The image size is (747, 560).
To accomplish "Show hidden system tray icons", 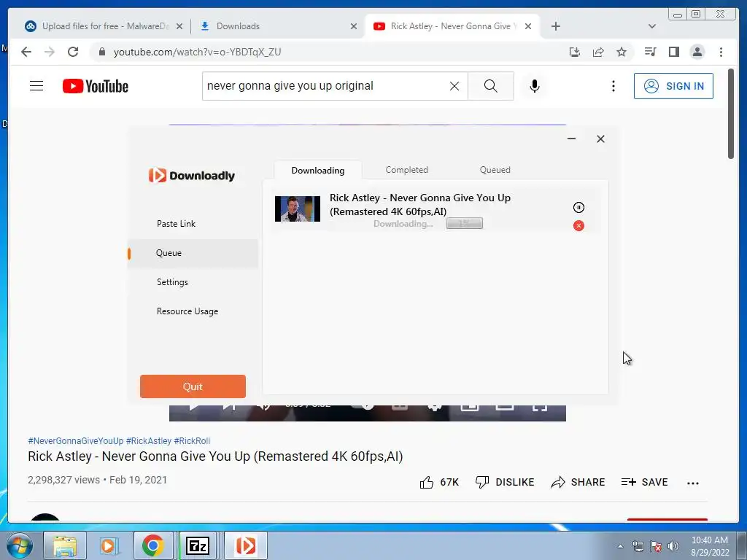I will click(620, 546).
